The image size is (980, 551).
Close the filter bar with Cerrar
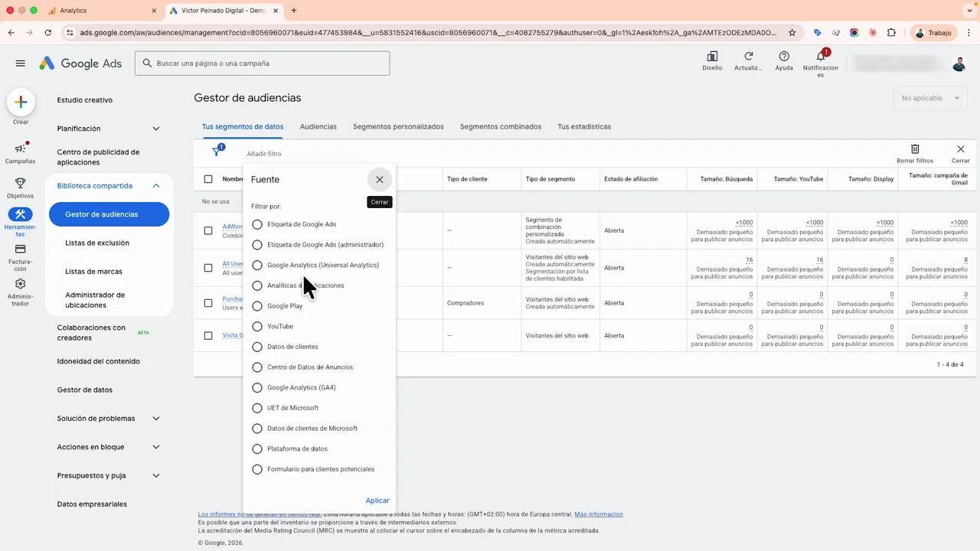[x=960, y=153]
